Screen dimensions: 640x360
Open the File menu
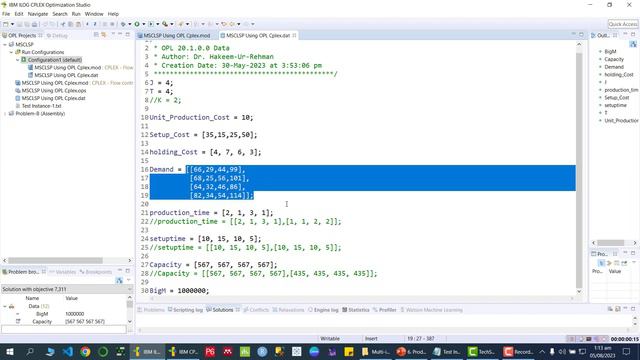pos(6,14)
